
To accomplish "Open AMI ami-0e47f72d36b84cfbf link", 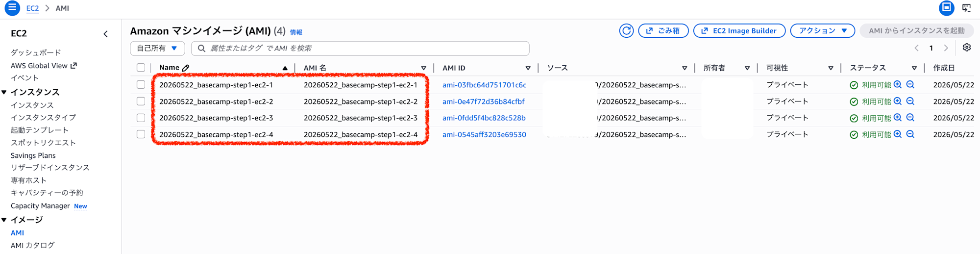I will point(484,102).
